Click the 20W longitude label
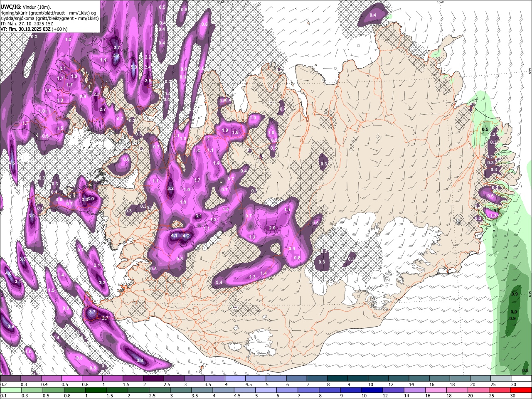This screenshot has width=532, height=399. click(x=221, y=2)
